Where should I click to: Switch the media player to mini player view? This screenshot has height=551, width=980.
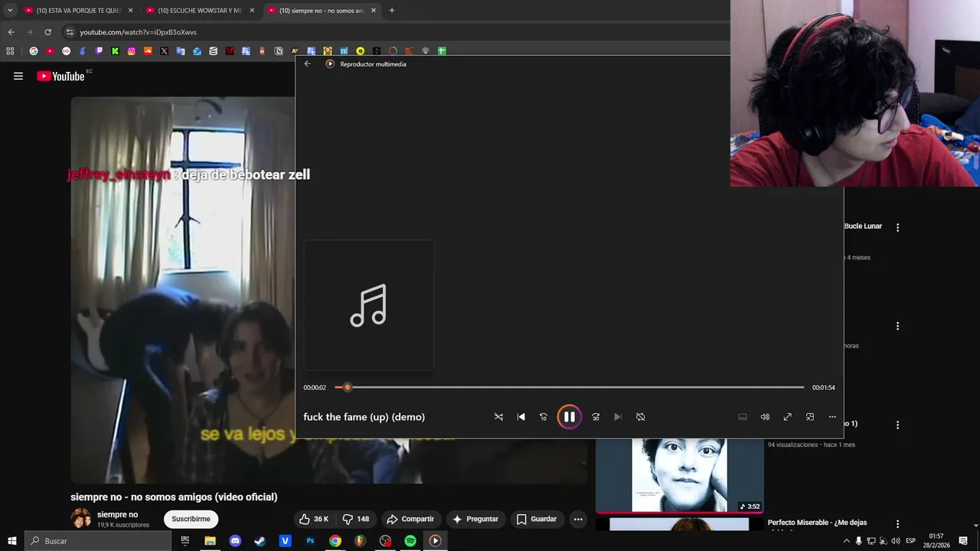click(x=810, y=417)
